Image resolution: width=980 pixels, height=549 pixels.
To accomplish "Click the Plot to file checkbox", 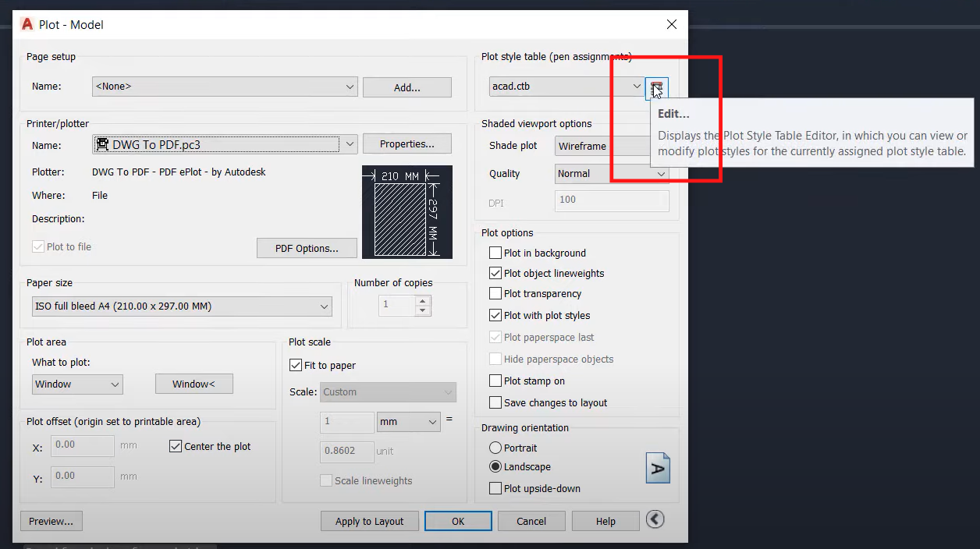I will [37, 246].
